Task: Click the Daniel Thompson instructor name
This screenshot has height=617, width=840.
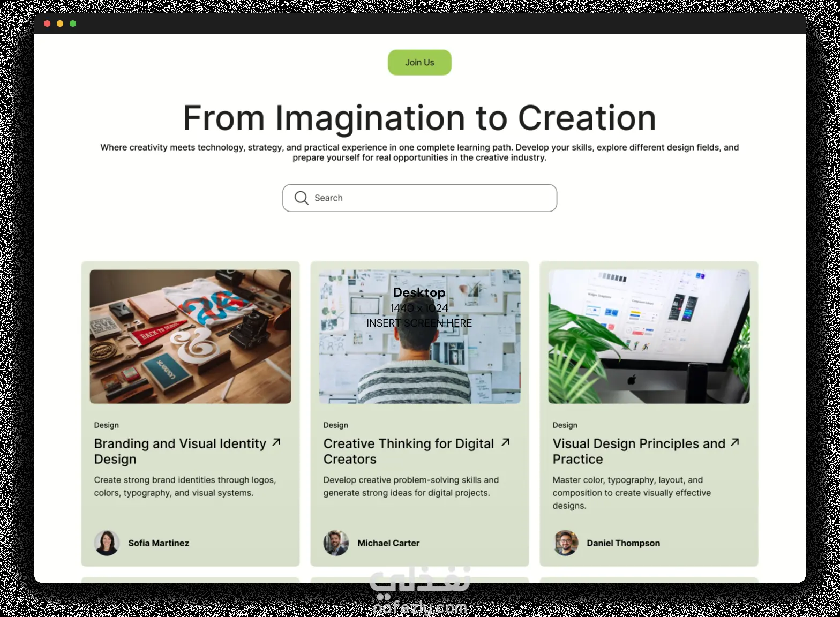Action: coord(623,543)
